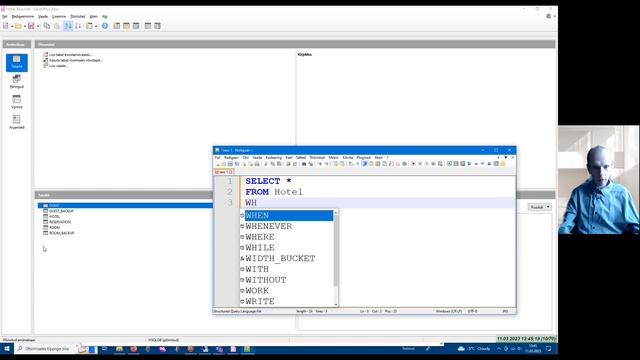Select Päringud in the database sidebar
The image size is (640, 360).
pos(17,82)
